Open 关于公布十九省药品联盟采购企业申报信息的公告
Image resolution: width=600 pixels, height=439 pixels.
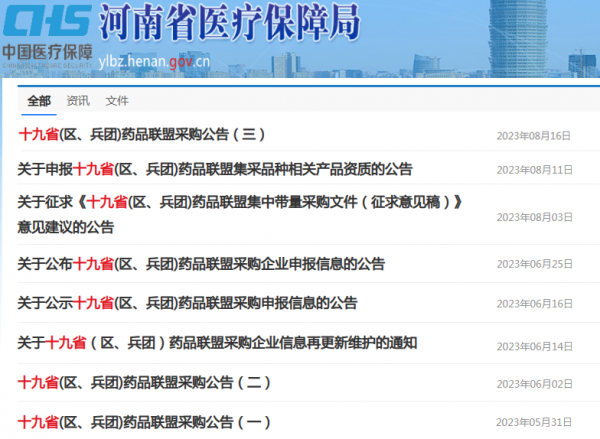tap(201, 264)
